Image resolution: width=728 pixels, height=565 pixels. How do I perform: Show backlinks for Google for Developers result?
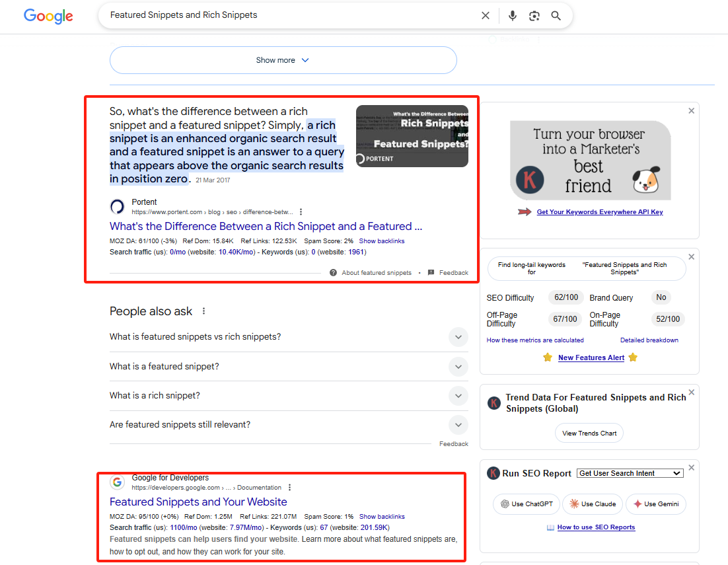[x=382, y=516]
